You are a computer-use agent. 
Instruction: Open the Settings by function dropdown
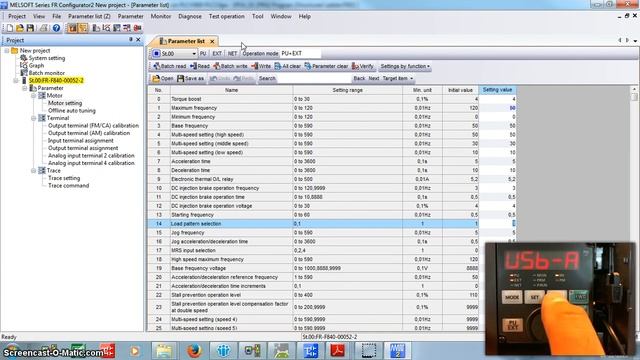point(405,66)
